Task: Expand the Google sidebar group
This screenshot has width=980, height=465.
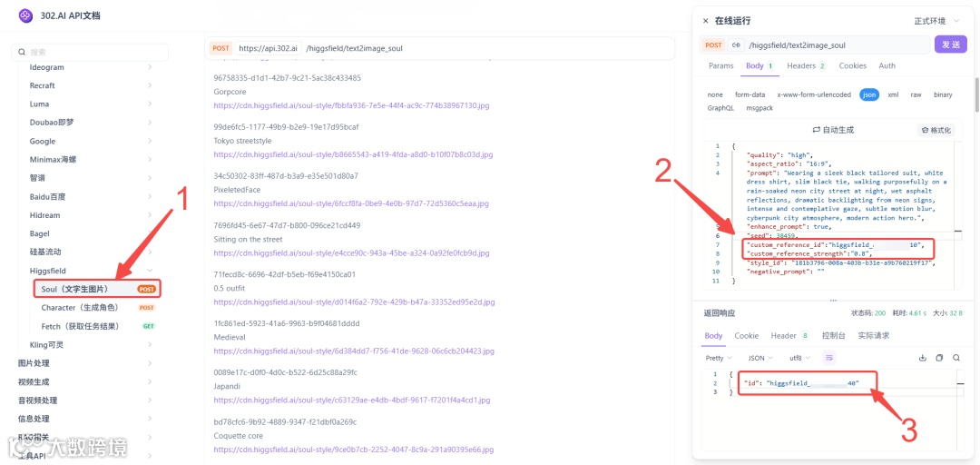Action: point(89,141)
